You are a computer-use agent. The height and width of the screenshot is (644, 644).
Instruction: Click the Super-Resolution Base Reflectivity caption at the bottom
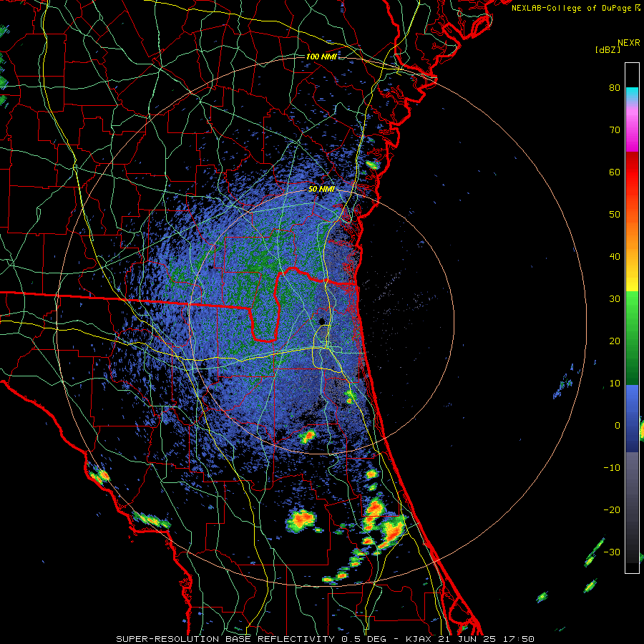326,639
